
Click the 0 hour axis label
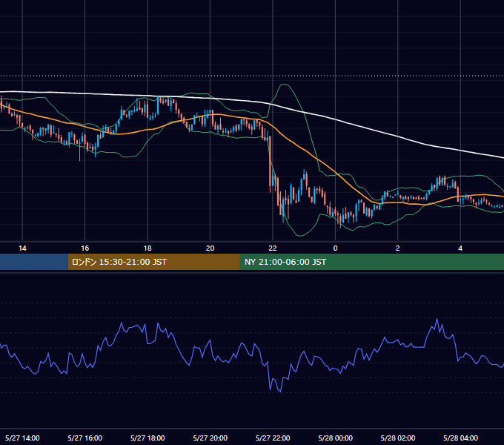(335, 248)
